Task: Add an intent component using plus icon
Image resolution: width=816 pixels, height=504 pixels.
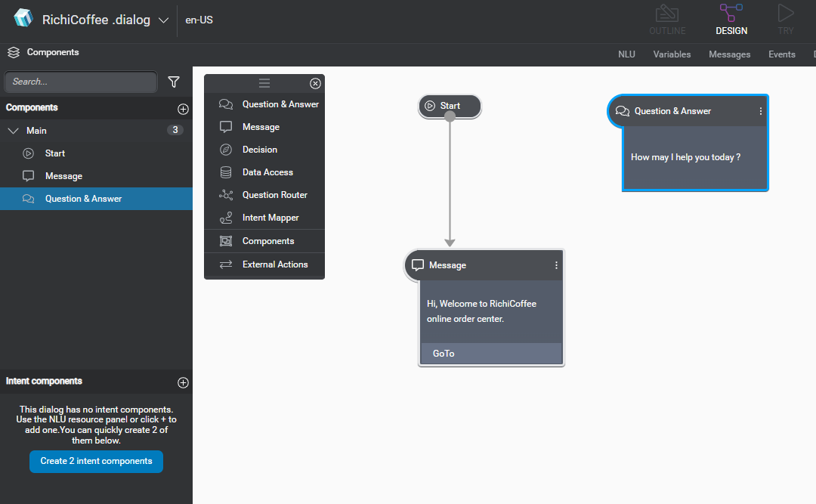Action: 183,382
